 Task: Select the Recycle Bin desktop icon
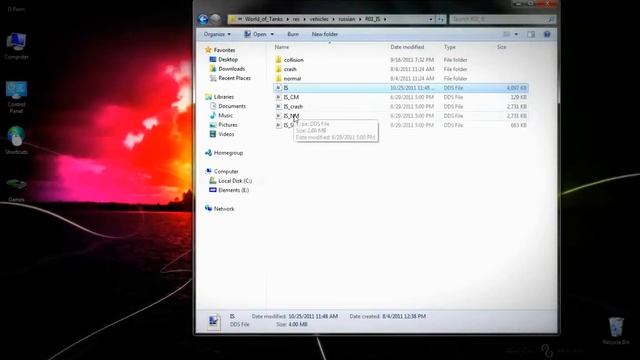pos(616,331)
